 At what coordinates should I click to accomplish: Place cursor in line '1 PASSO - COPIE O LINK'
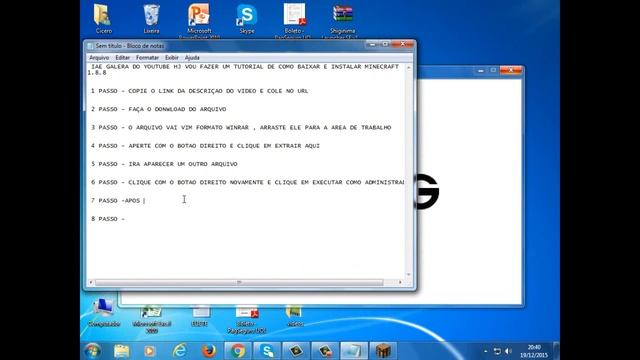(199, 91)
